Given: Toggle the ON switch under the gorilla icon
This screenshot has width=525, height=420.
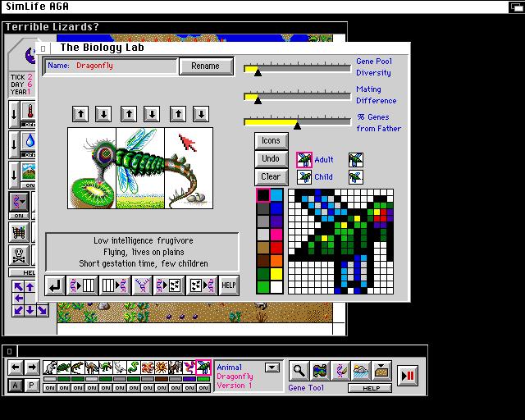Looking at the screenshot, I should [176, 388].
